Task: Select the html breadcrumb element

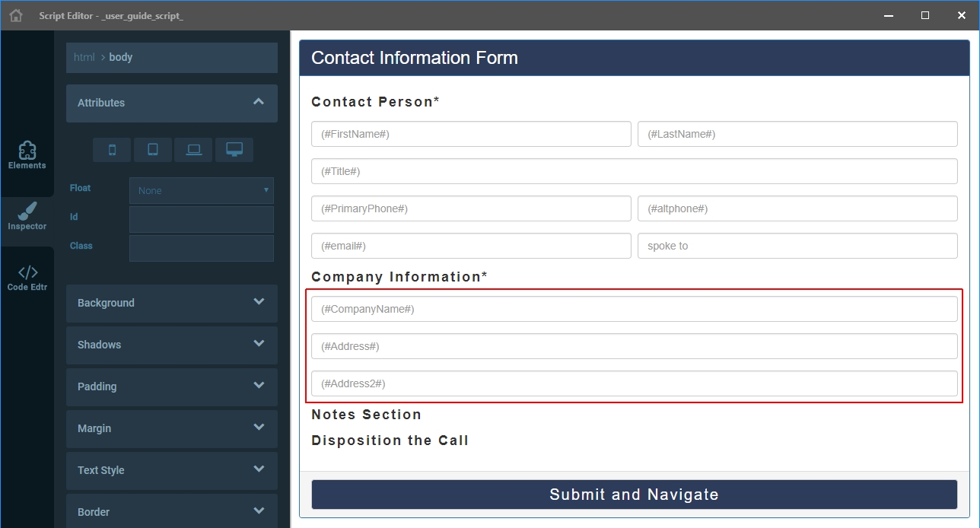Action: click(x=84, y=57)
